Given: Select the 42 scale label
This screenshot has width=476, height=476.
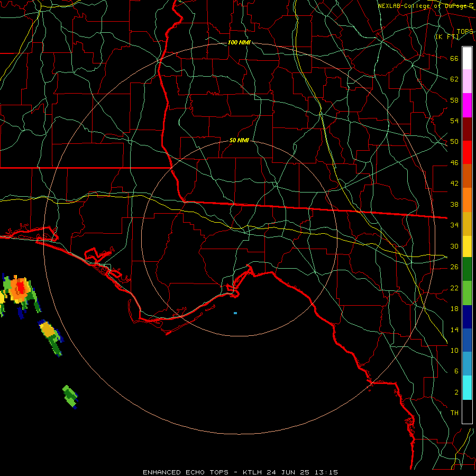Looking at the screenshot, I should pos(454,184).
